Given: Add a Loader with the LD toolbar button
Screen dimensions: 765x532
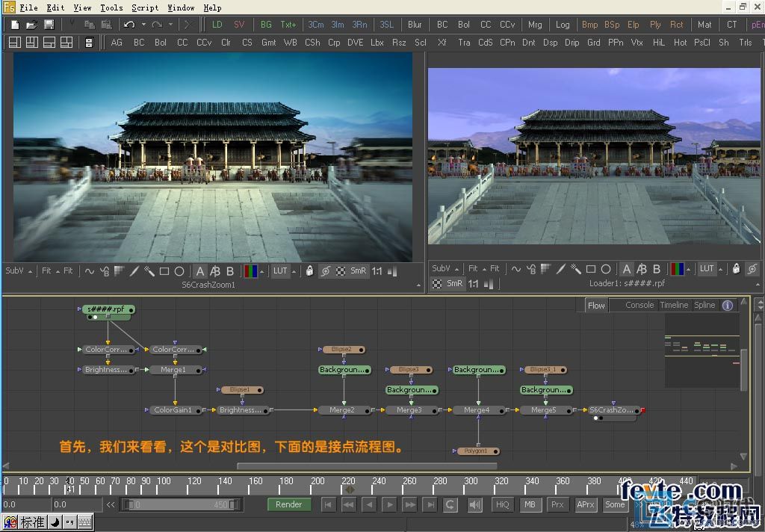Looking at the screenshot, I should (217, 25).
